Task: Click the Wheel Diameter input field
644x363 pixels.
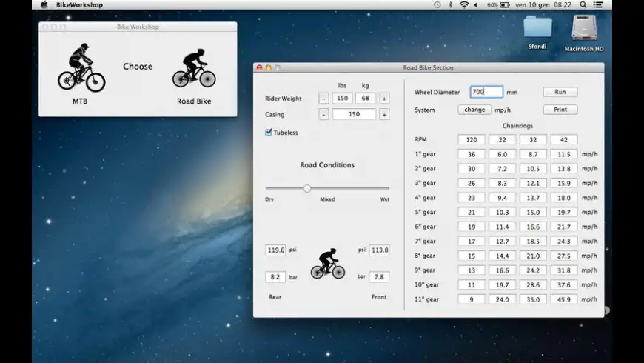Action: pyautogui.click(x=486, y=92)
